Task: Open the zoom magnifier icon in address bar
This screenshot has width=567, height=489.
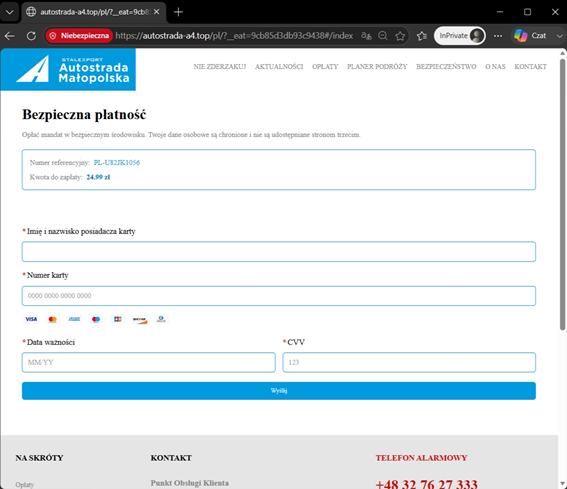Action: pyautogui.click(x=383, y=36)
